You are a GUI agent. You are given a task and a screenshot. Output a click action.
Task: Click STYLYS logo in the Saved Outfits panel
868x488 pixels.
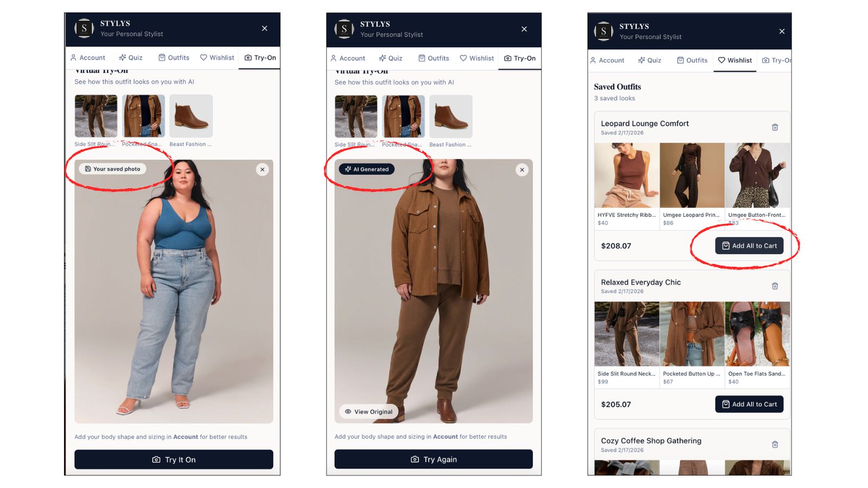603,31
